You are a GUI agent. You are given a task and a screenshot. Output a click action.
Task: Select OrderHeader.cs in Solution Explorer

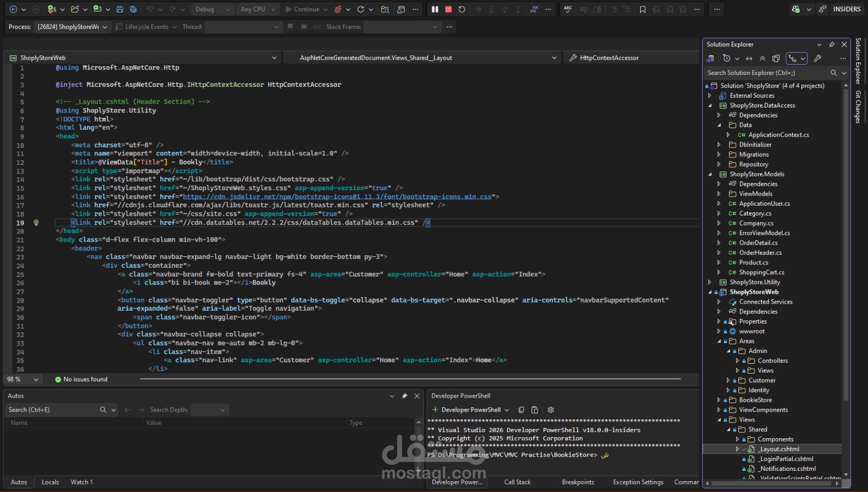(x=760, y=253)
